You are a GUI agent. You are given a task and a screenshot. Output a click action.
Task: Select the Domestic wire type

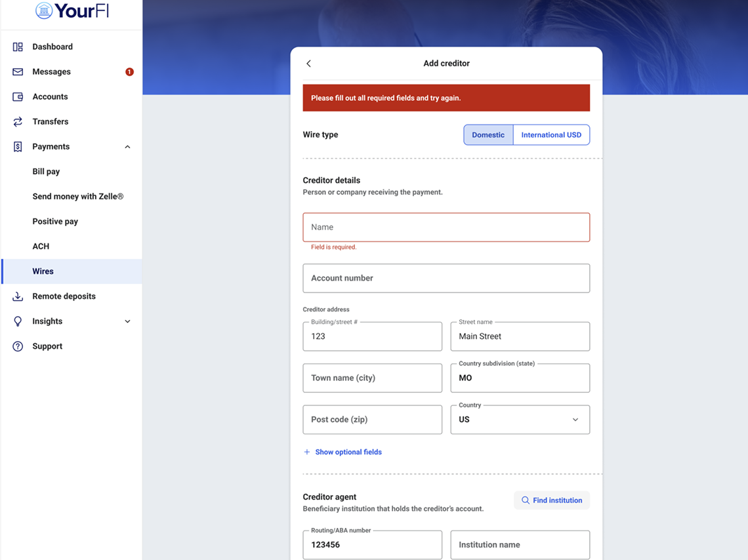pos(488,134)
